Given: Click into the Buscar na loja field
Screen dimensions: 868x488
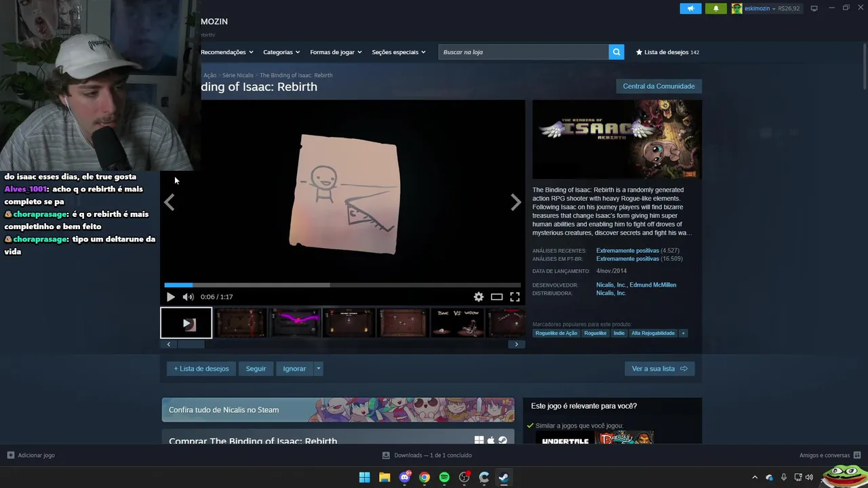Looking at the screenshot, I should click(524, 52).
